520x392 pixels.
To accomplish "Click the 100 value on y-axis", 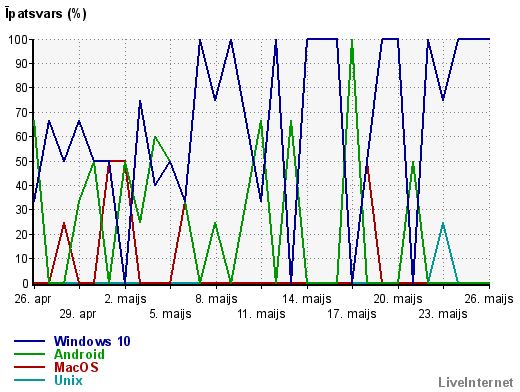I will coord(18,40).
